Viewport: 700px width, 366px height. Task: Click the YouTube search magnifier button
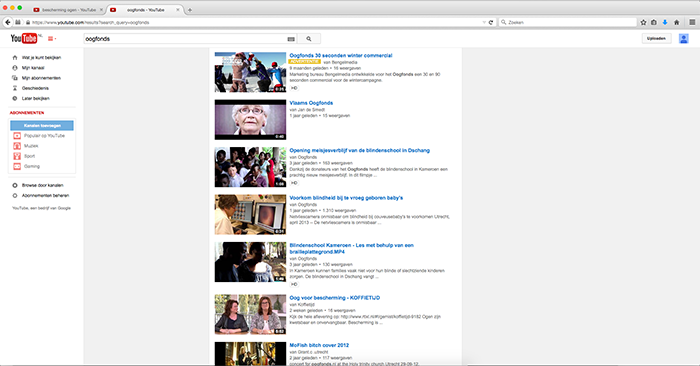coord(309,39)
